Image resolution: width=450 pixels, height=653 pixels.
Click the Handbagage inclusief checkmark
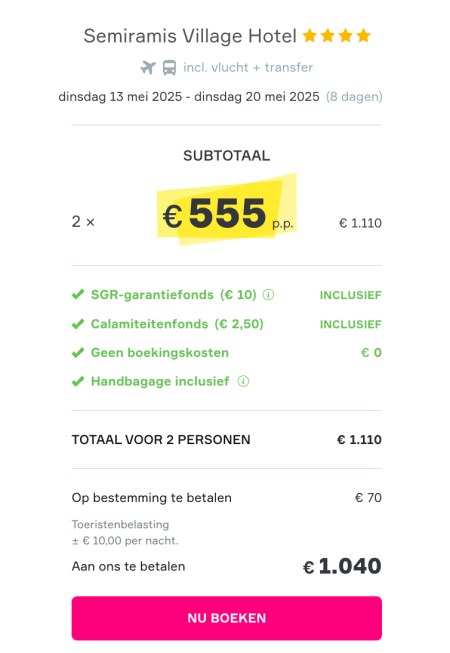78,381
